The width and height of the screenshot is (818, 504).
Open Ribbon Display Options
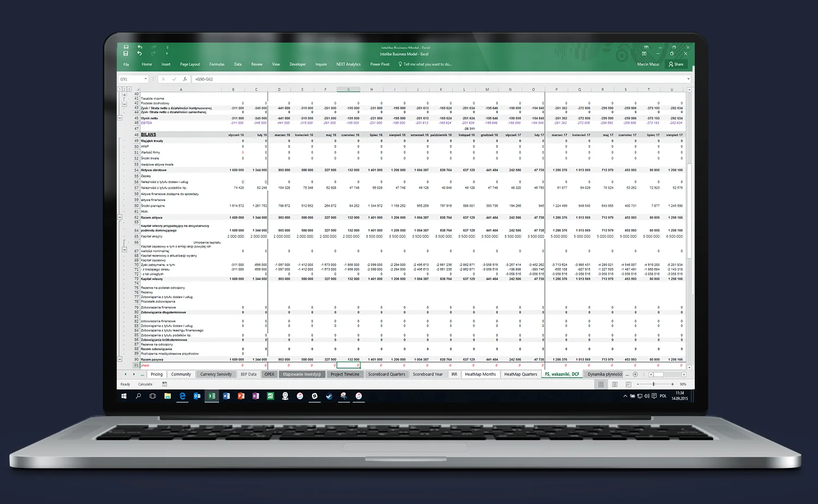644,53
